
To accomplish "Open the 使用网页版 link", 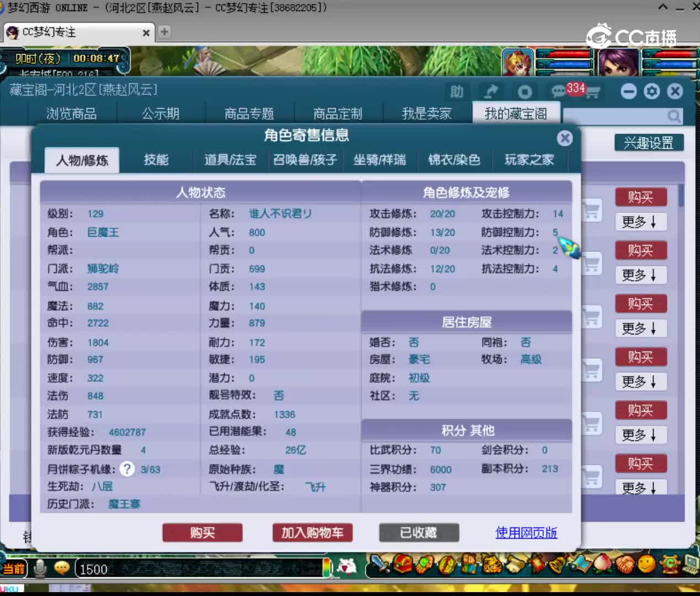I will pos(526,533).
